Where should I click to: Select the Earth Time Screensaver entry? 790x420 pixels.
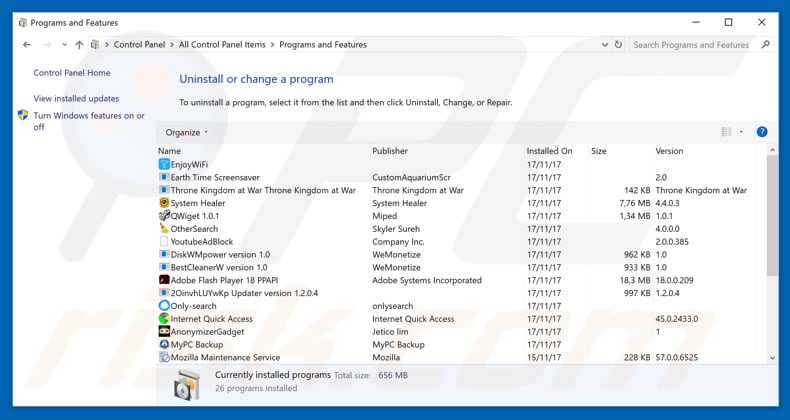(215, 177)
